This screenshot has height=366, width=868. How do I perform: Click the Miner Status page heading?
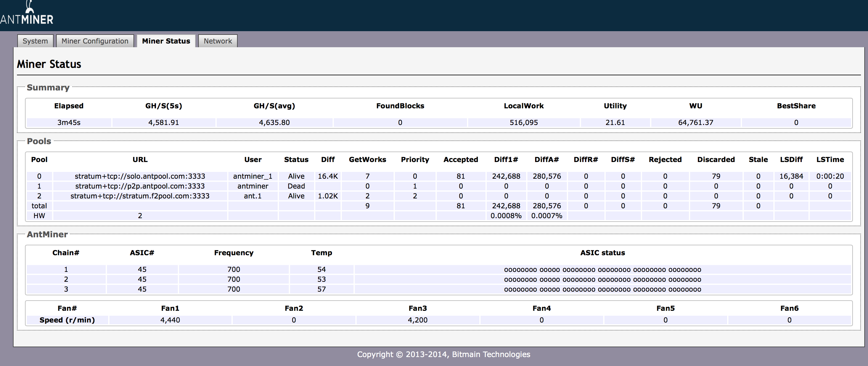(49, 64)
